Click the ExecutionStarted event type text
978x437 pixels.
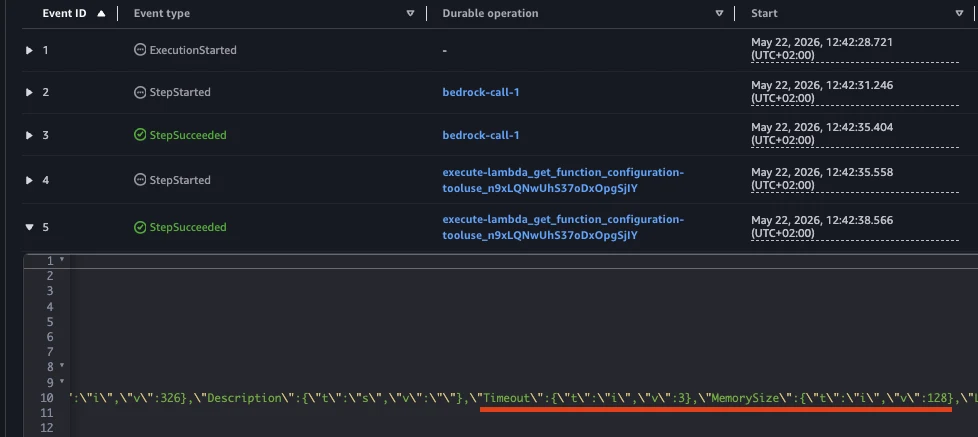[x=193, y=50]
